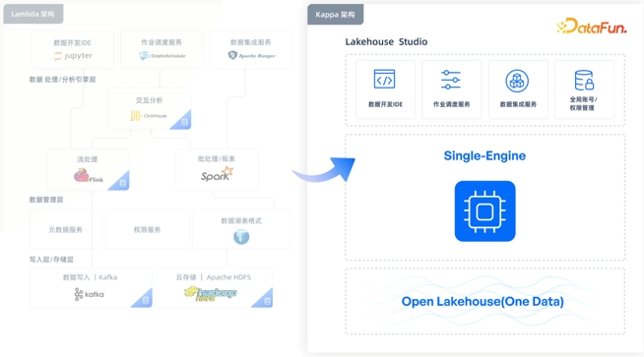Click the Spark logo
This screenshot has height=357, width=644.
[217, 174]
